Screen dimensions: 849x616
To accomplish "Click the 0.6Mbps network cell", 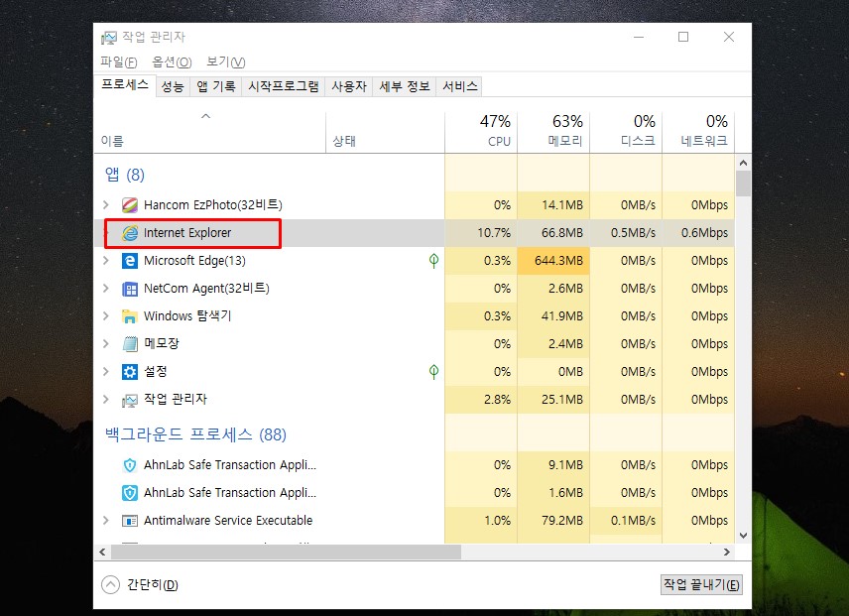I will coord(698,233).
